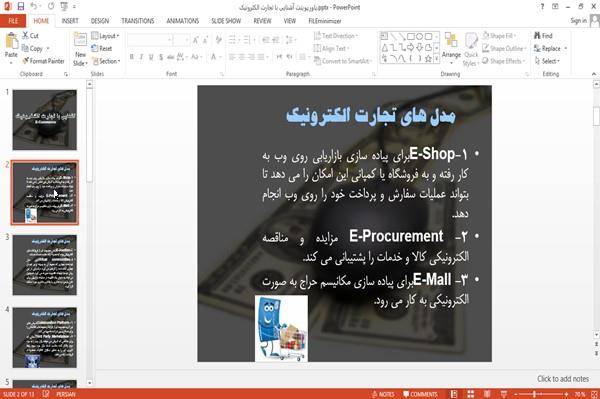Open the REVIEW tab
The width and height of the screenshot is (600, 399).
[262, 21]
